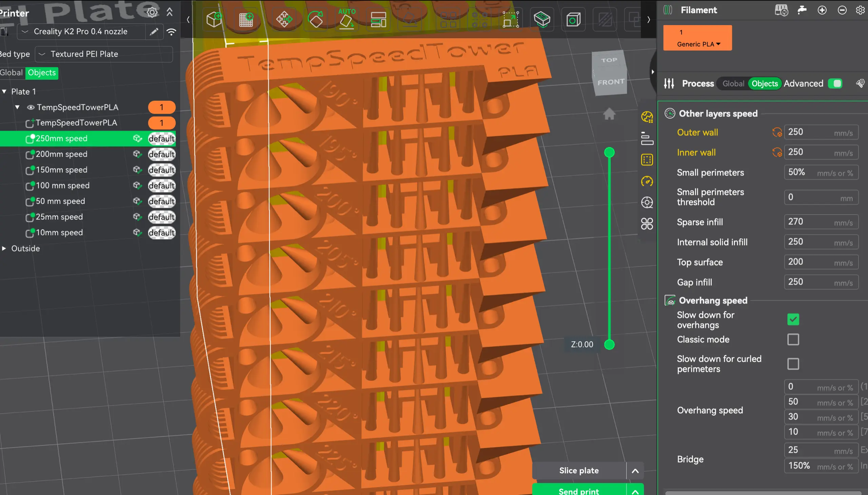Screen dimensions: 868x495
Task: Click the Send print button
Action: [579, 490]
